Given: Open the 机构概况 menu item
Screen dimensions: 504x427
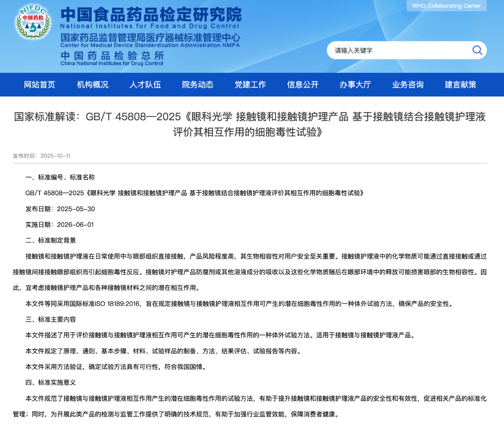Looking at the screenshot, I should (x=93, y=85).
